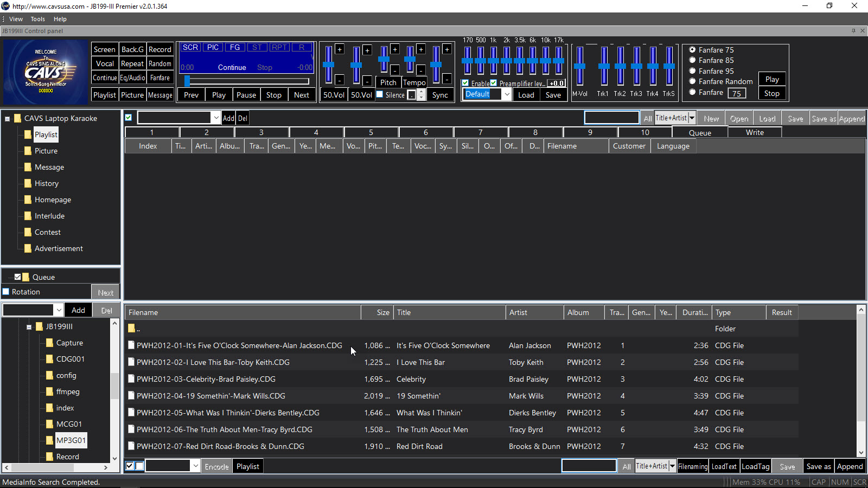Toggle the Rotation checkbox

(6, 292)
